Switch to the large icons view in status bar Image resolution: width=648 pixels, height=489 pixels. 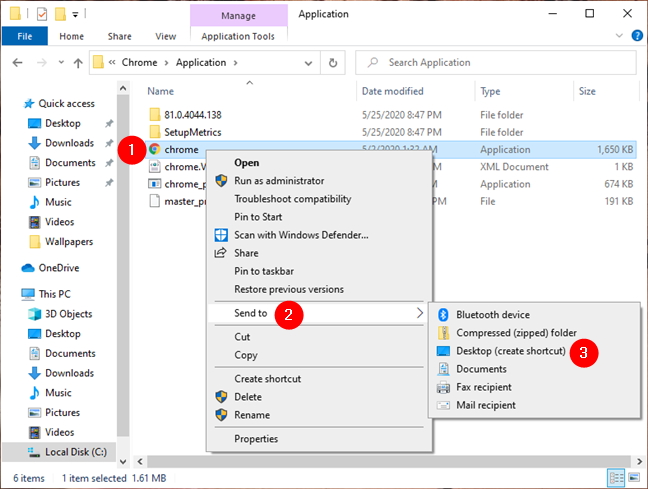[x=634, y=478]
